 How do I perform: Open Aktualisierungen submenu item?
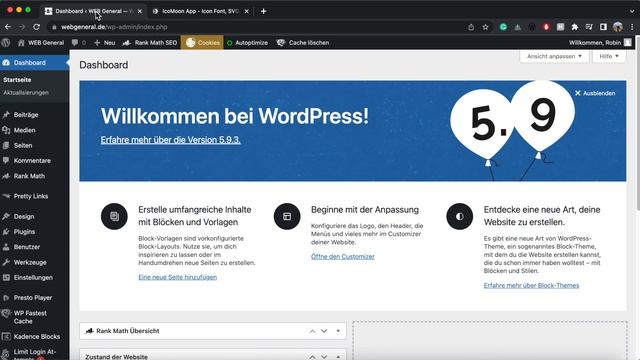(26, 93)
